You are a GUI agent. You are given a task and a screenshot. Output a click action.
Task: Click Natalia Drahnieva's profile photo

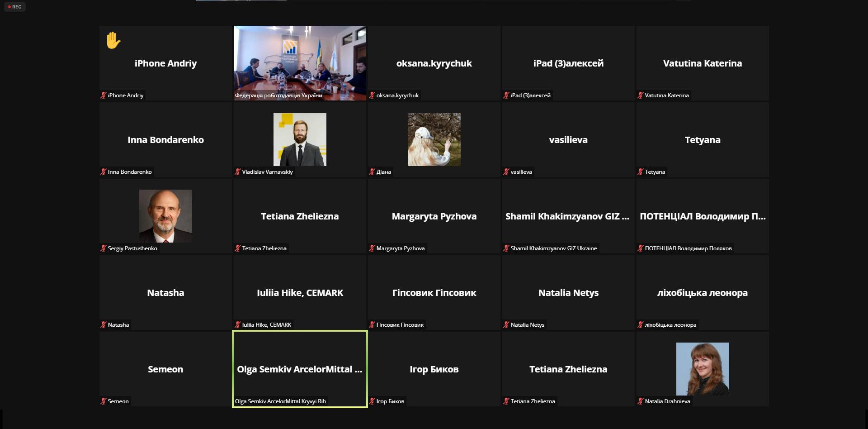pos(703,369)
